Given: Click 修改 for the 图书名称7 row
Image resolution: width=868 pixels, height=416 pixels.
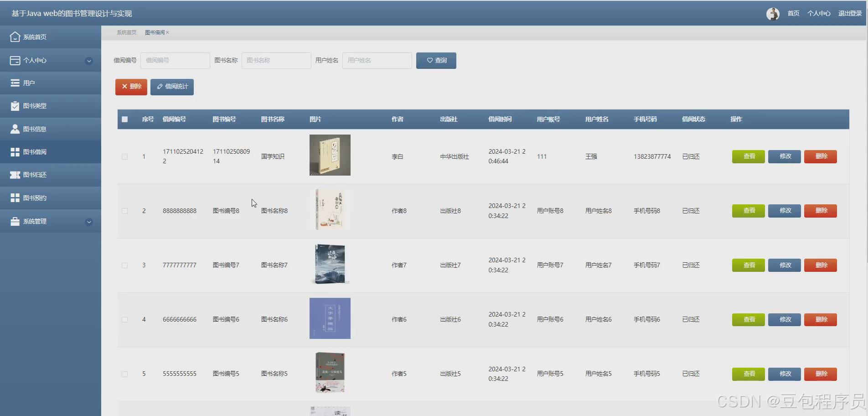Looking at the screenshot, I should point(785,265).
